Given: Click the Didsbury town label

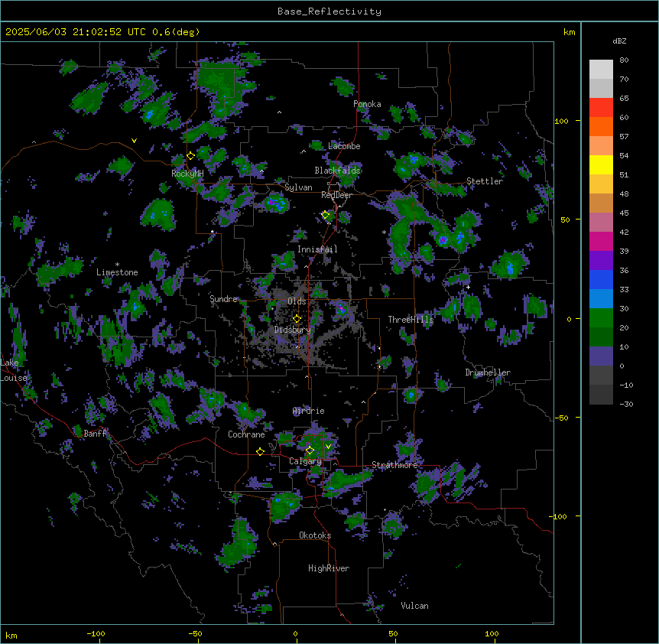Looking at the screenshot, I should pyautogui.click(x=293, y=330).
